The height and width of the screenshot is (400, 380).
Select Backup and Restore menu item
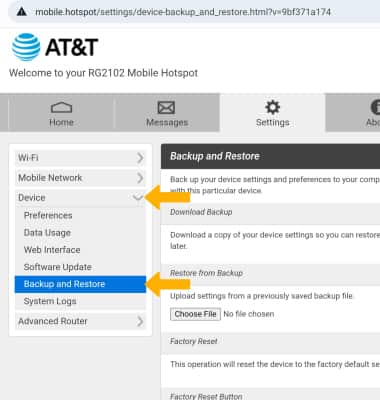pos(80,284)
